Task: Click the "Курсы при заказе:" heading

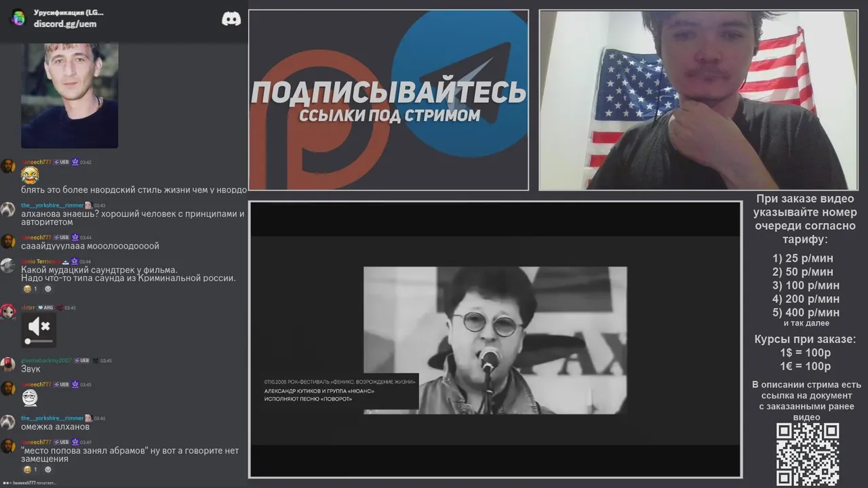Action: 806,340
